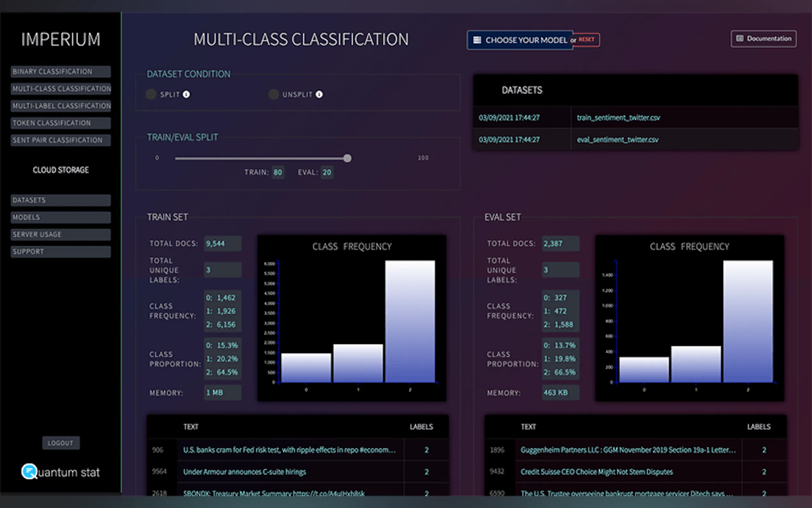Open Token Classification section

click(60, 123)
